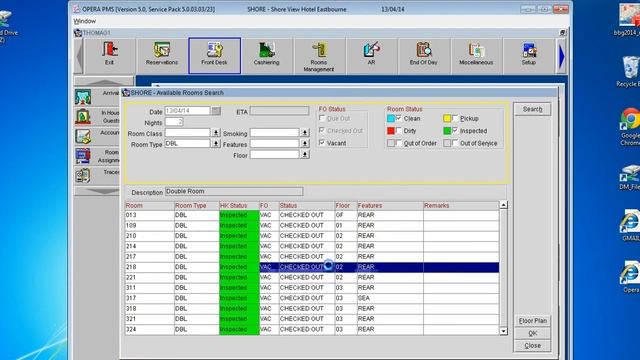
Task: Click in the ETA field
Action: 279,111
